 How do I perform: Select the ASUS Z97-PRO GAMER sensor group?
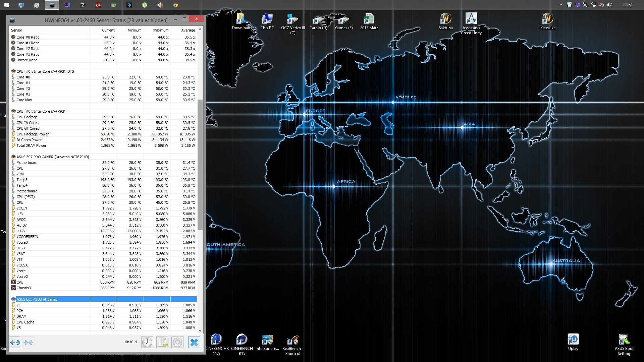(x=103, y=157)
